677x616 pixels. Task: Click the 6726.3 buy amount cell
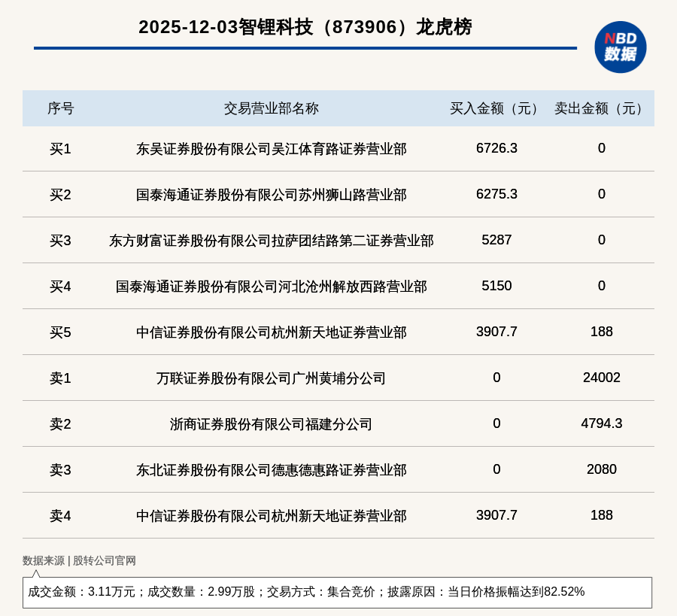click(496, 148)
